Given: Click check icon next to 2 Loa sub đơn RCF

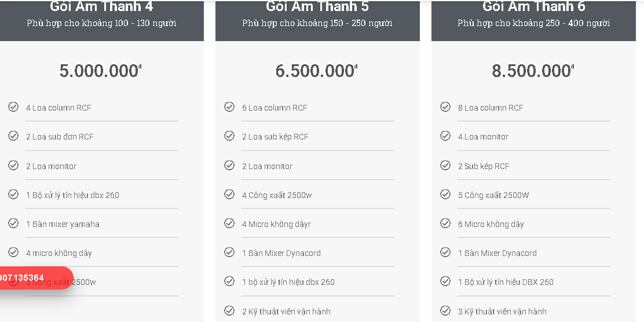Looking at the screenshot, I should tap(13, 136).
